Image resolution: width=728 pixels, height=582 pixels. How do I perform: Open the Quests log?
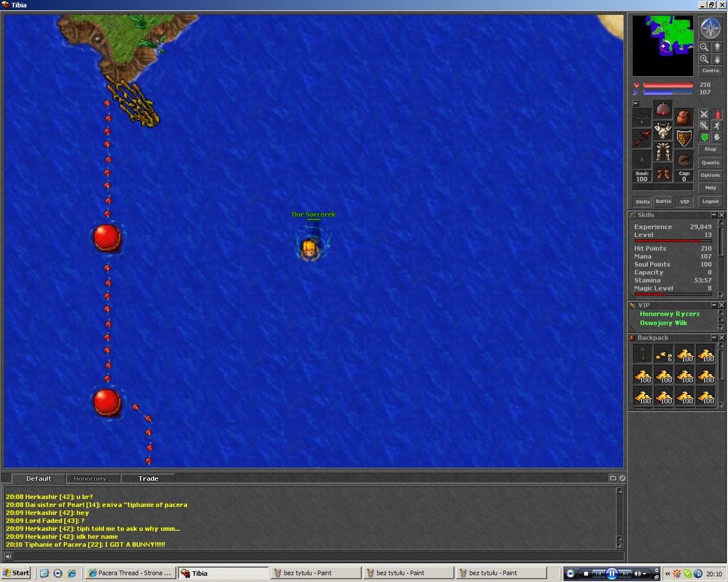point(710,163)
